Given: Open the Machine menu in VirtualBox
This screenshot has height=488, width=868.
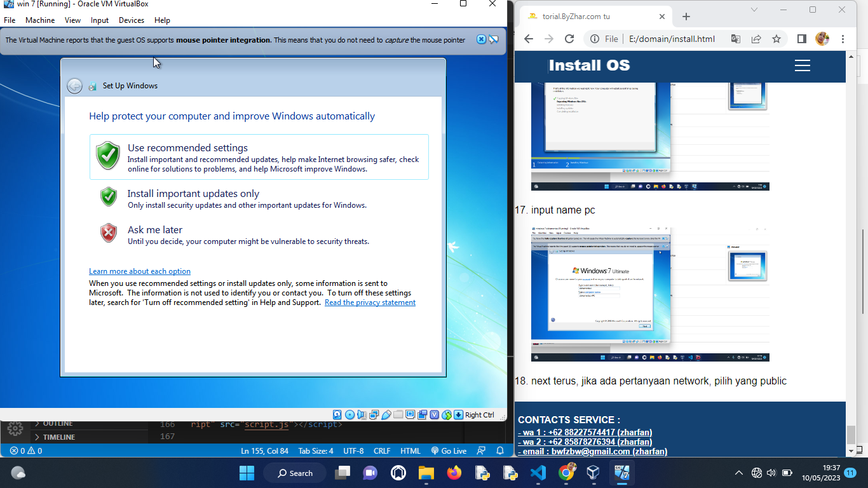Looking at the screenshot, I should 40,20.
